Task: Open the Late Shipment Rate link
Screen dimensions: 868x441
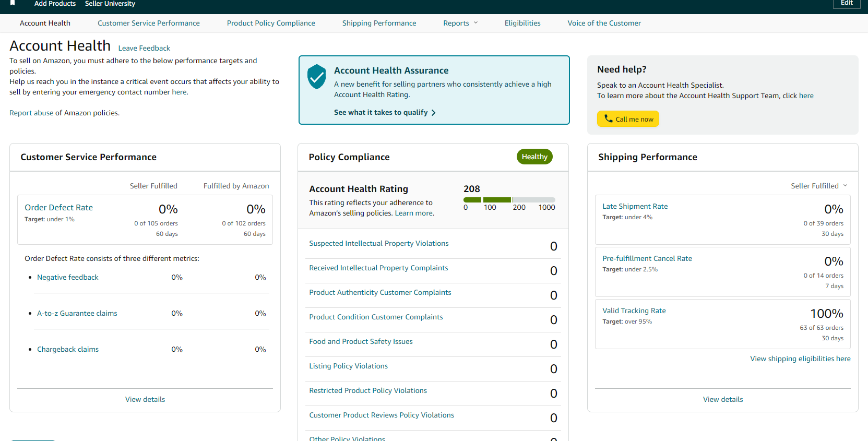Action: [635, 207]
